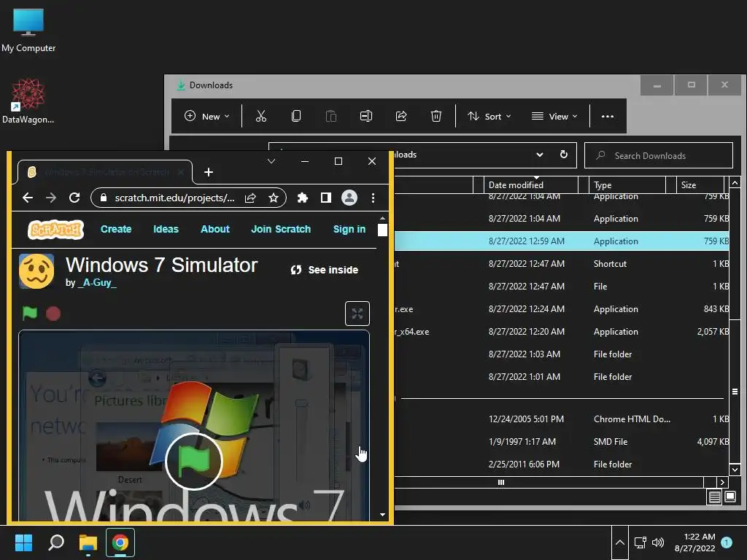This screenshot has width=747, height=560.
Task: Click Downloads vertical scrollbar down arrow
Action: (735, 470)
